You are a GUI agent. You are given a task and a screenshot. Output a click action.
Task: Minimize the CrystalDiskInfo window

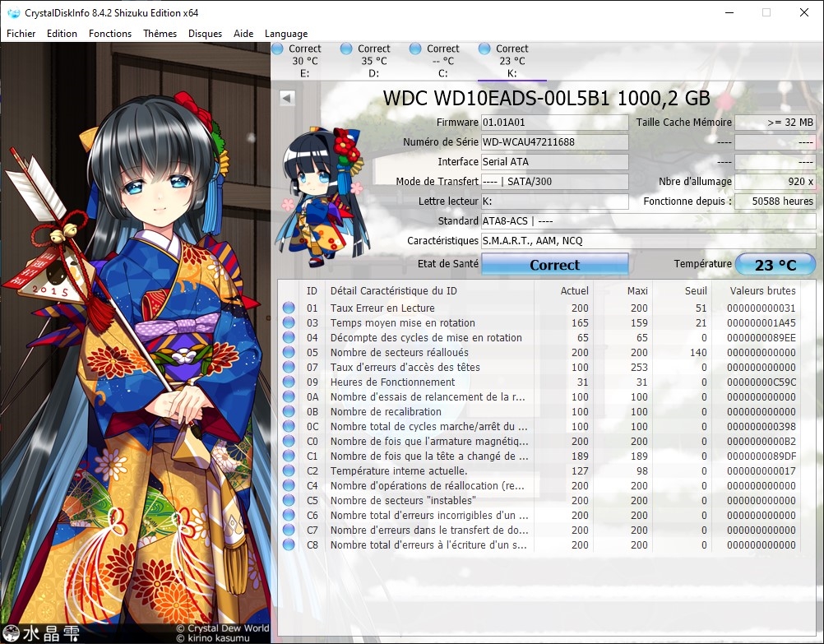point(729,12)
